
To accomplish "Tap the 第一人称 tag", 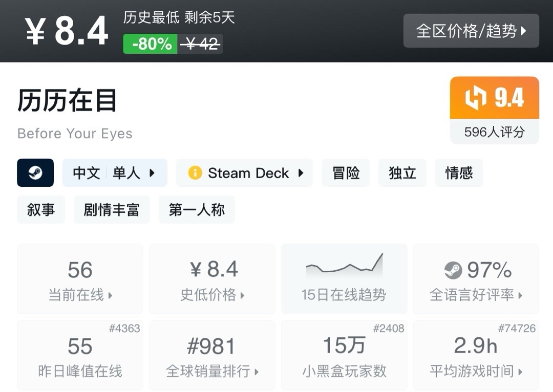I will [x=197, y=210].
